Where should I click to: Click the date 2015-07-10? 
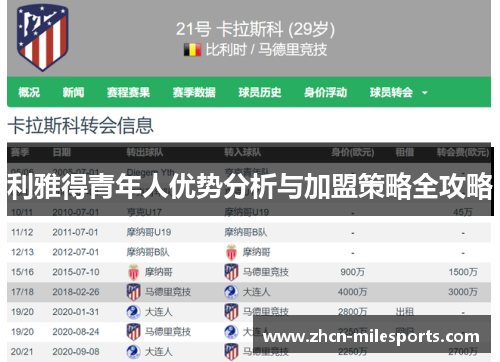pos(76,272)
